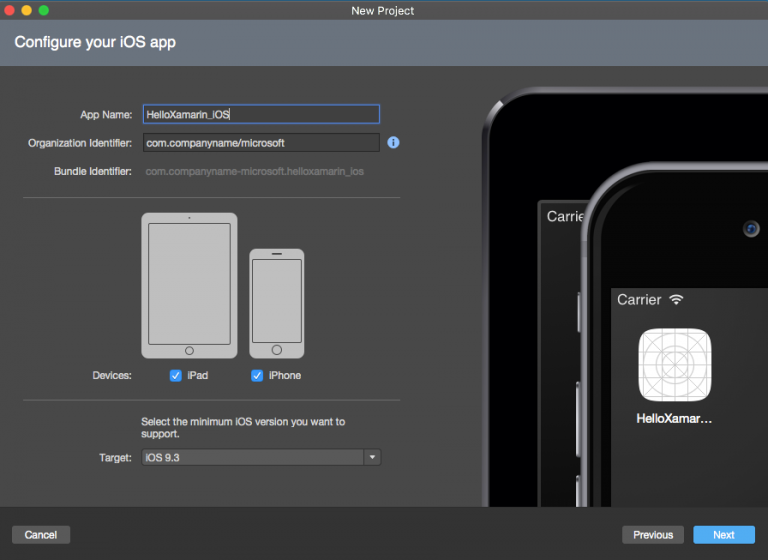Click the front camera on phone preview
768x560 pixels.
pyautogui.click(x=751, y=229)
